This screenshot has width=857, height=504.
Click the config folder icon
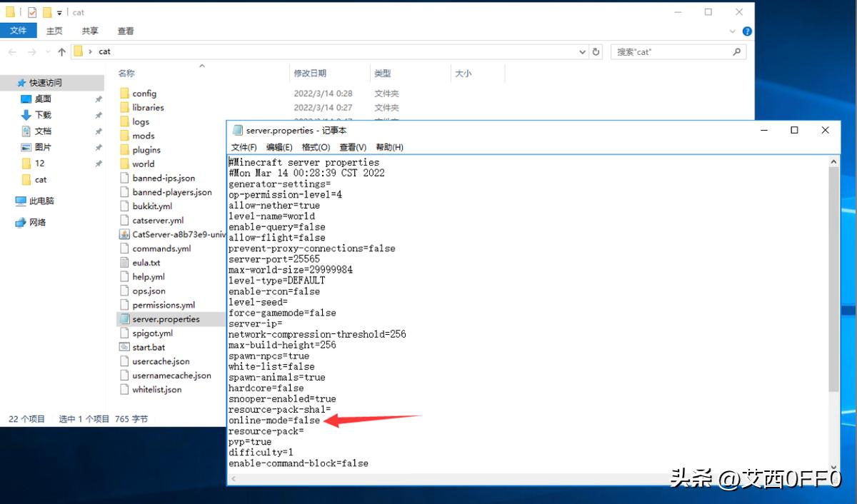tap(124, 94)
